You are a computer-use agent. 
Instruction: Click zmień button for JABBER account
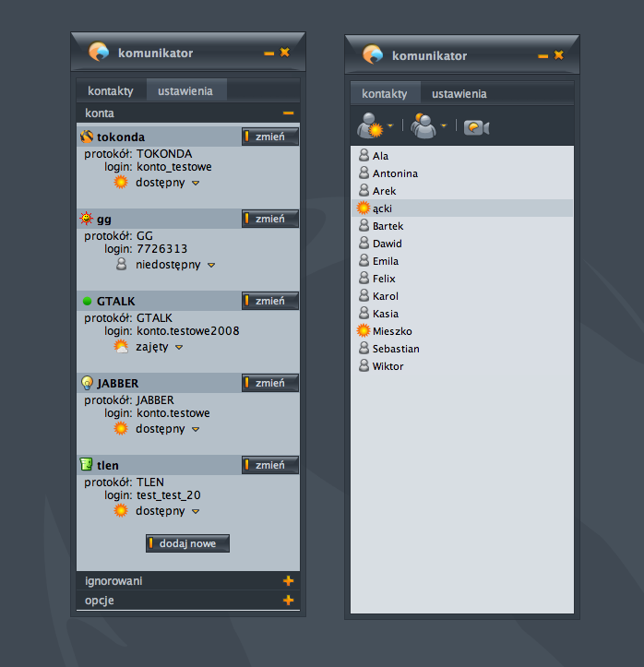(270, 383)
